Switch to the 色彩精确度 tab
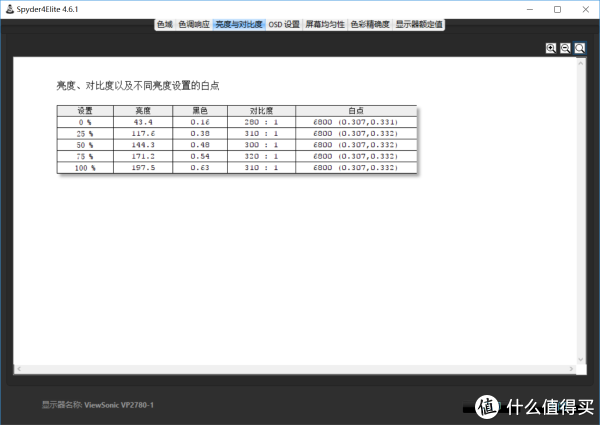The height and width of the screenshot is (425, 600). pos(370,25)
